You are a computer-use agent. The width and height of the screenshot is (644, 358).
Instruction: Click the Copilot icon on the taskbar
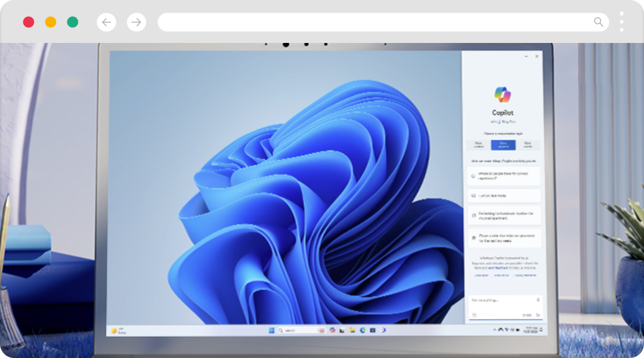332,330
